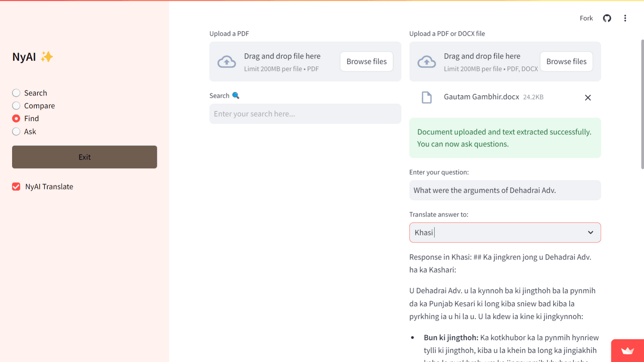This screenshot has height=362, width=644.
Task: Open the GitHub repository icon
Action: (x=607, y=18)
